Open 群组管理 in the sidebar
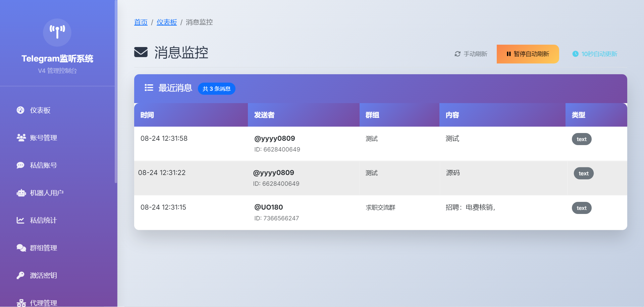This screenshot has height=307, width=644. 43,248
